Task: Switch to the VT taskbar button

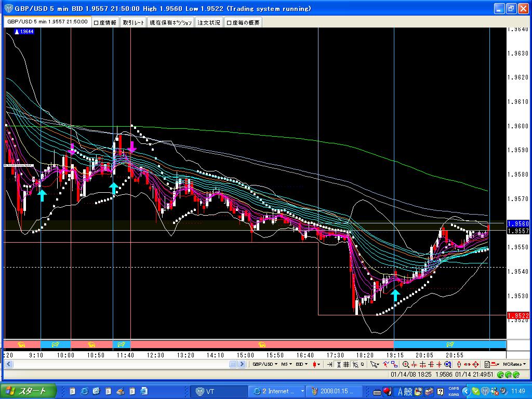Action: [x=218, y=391]
